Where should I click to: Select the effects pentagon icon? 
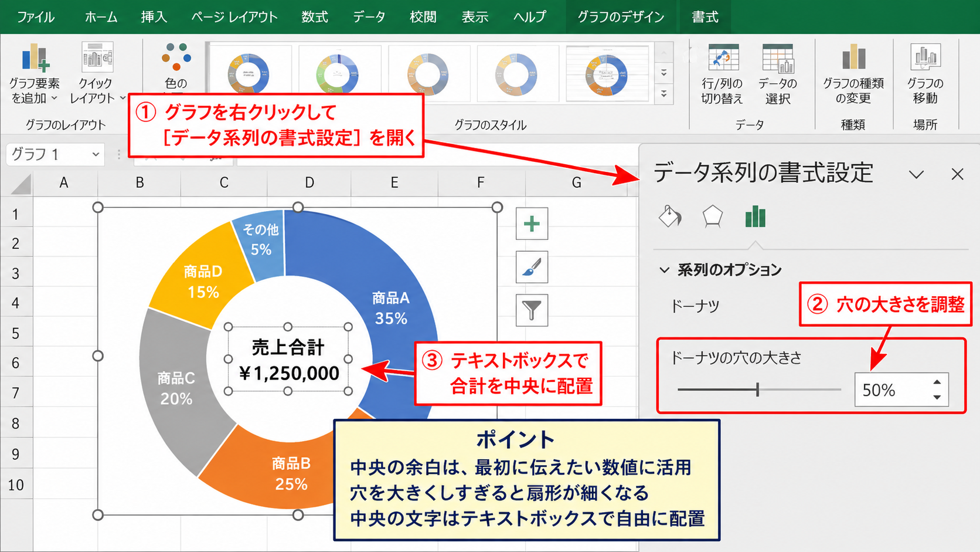tap(712, 216)
